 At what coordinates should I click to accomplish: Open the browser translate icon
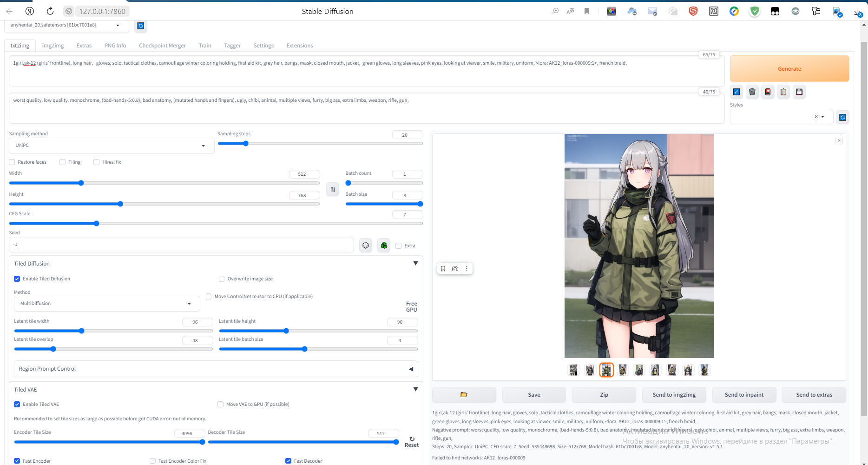(570, 11)
